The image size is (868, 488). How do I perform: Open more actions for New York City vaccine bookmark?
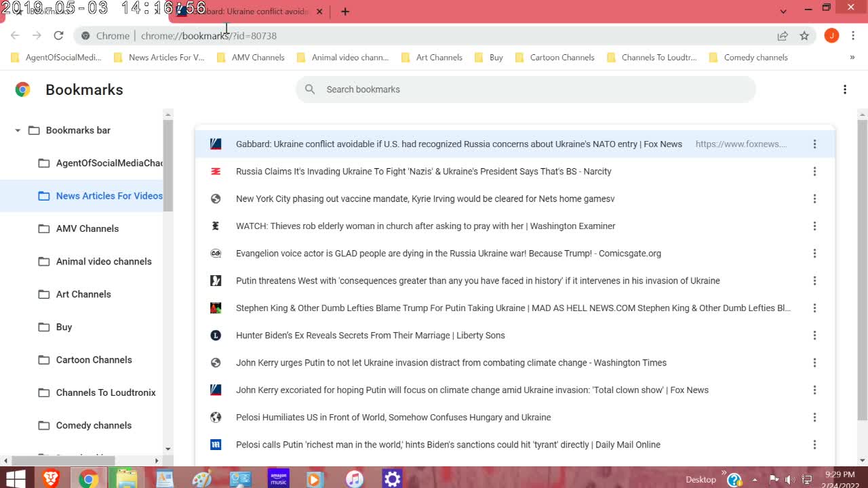814,199
